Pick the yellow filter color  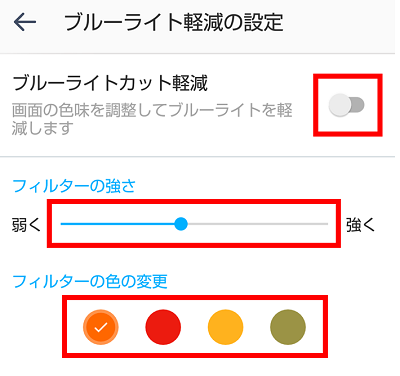(225, 327)
